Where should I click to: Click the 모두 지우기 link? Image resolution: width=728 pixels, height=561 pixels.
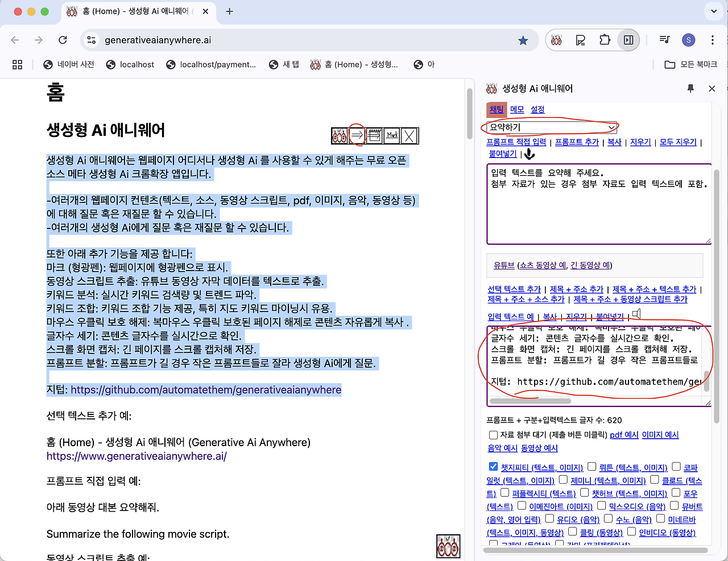pyautogui.click(x=678, y=142)
